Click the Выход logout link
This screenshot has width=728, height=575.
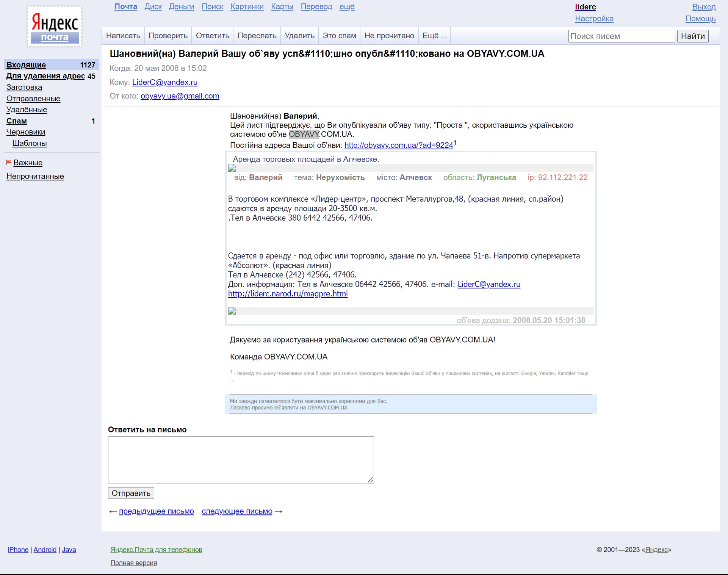[704, 7]
